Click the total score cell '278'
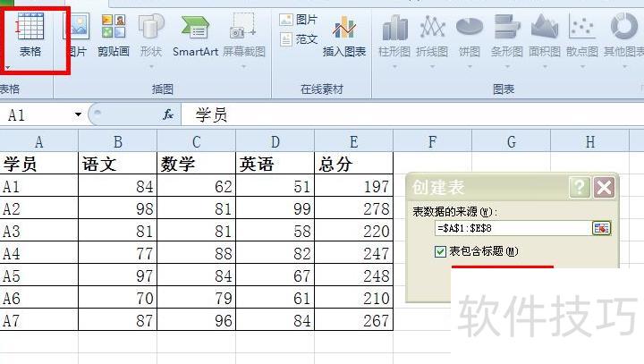The width and height of the screenshot is (644, 364). coord(353,207)
